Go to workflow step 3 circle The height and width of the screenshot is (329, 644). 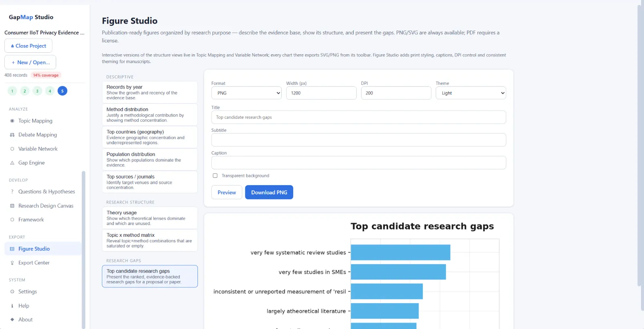click(37, 91)
